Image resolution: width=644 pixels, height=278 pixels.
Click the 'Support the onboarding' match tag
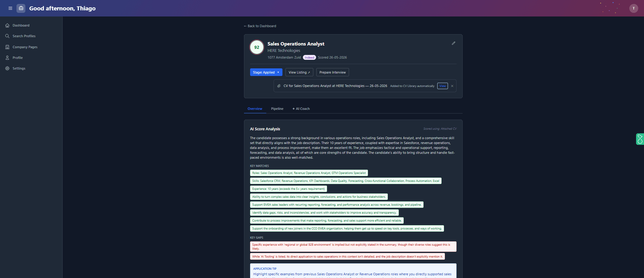[347, 229]
